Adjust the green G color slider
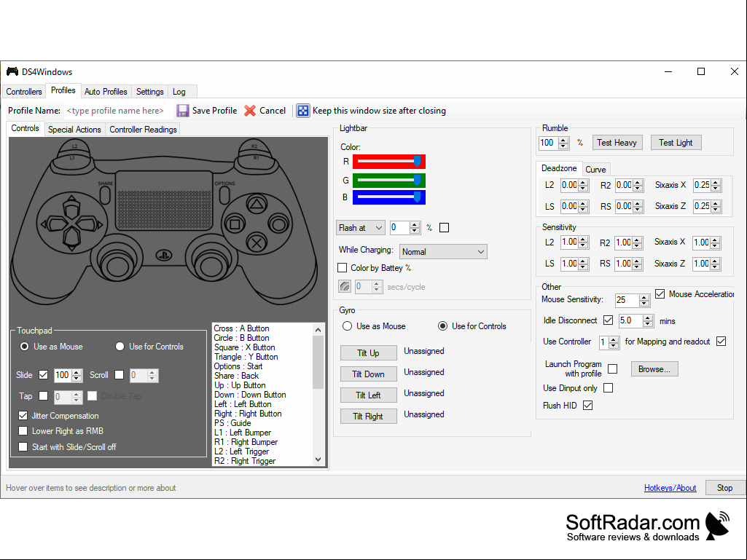The image size is (747, 560). pyautogui.click(x=388, y=181)
